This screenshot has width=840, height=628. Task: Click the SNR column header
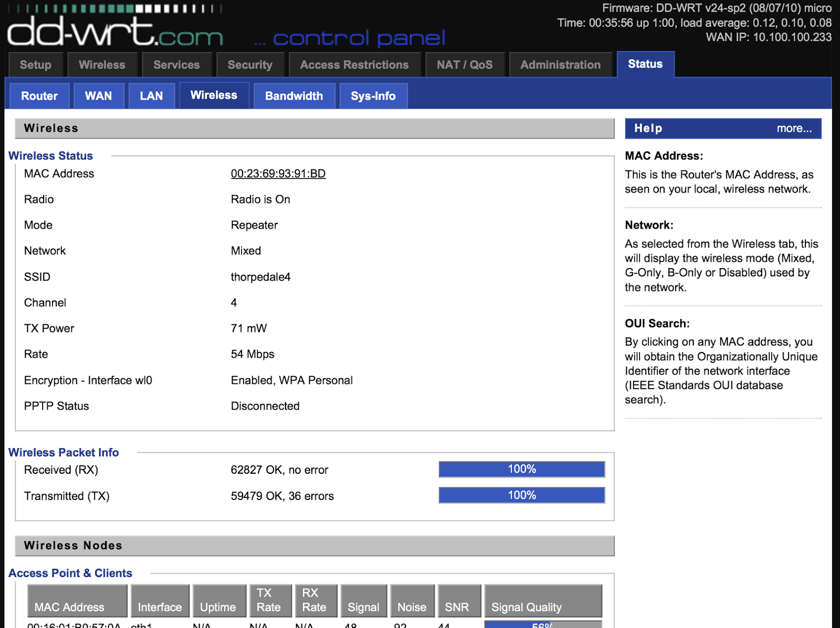[459, 601]
